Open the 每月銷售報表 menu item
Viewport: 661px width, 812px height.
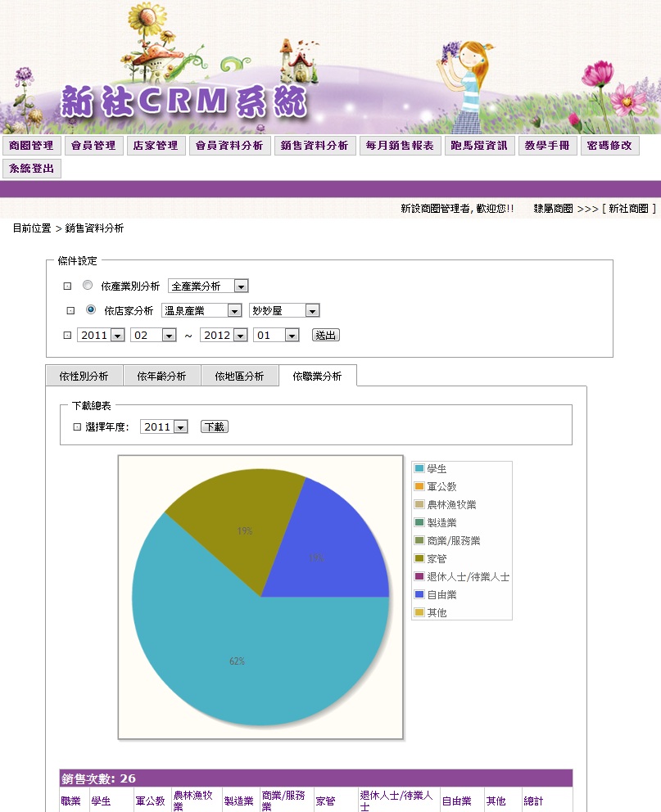[x=400, y=146]
